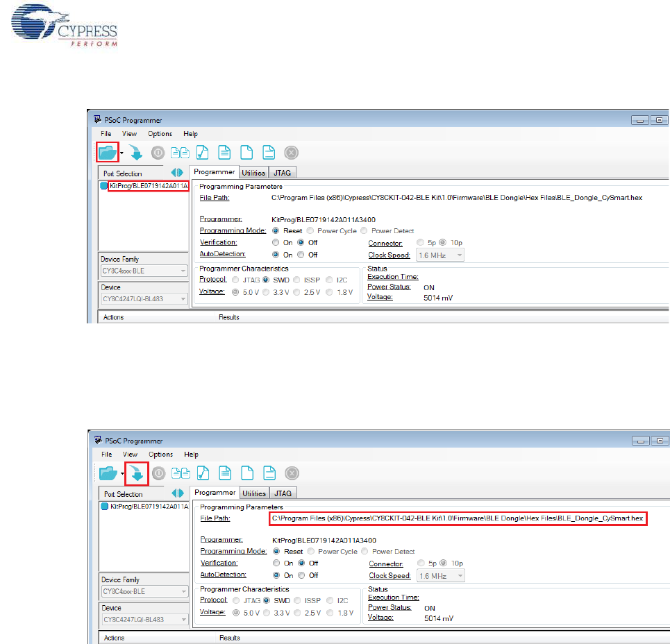Click the File Path link in upper window

[214, 198]
